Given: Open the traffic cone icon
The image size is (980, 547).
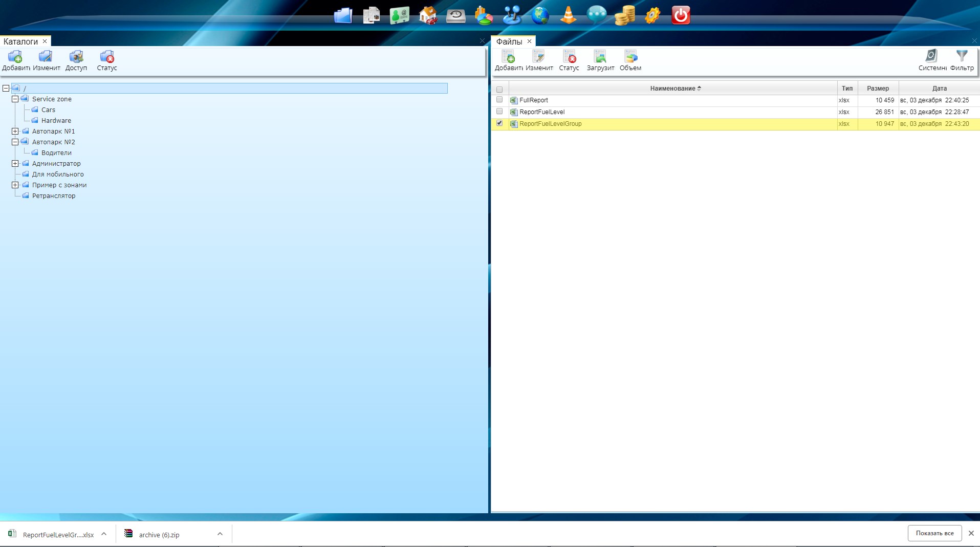Looking at the screenshot, I should click(568, 15).
